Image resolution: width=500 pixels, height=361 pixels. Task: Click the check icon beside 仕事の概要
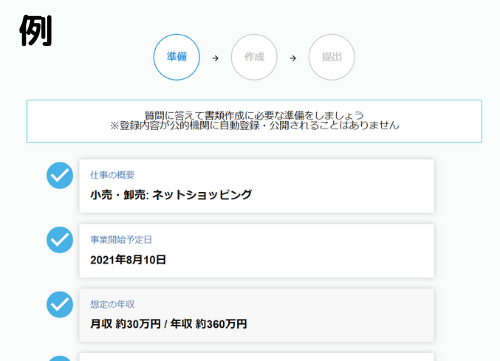click(60, 175)
